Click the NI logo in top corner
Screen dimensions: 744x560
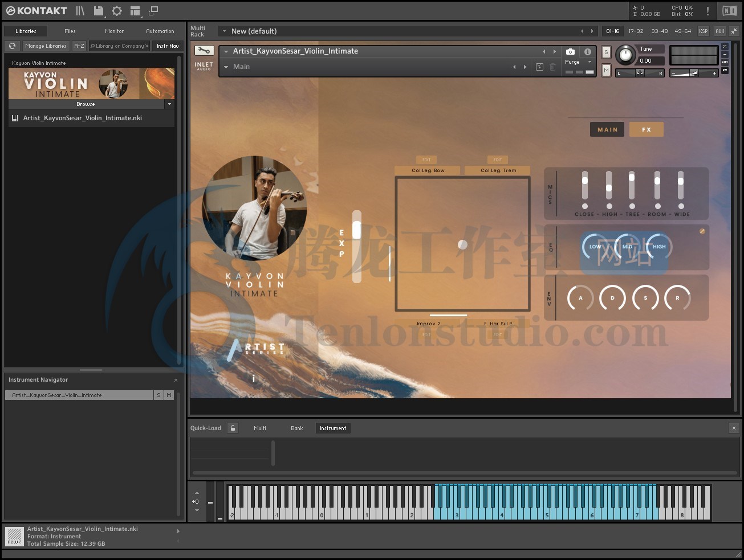729,11
